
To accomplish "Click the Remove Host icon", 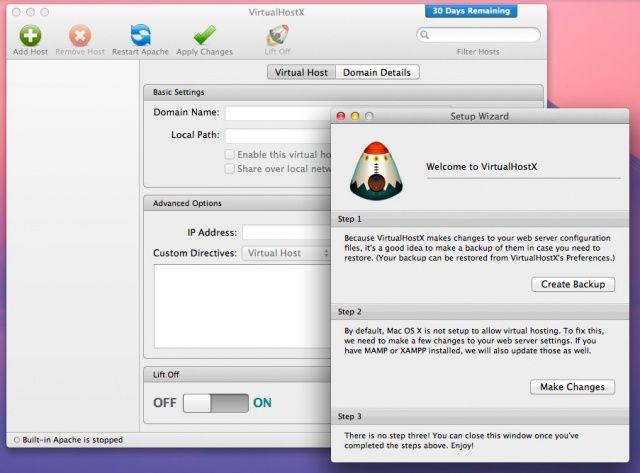I will tap(78, 35).
